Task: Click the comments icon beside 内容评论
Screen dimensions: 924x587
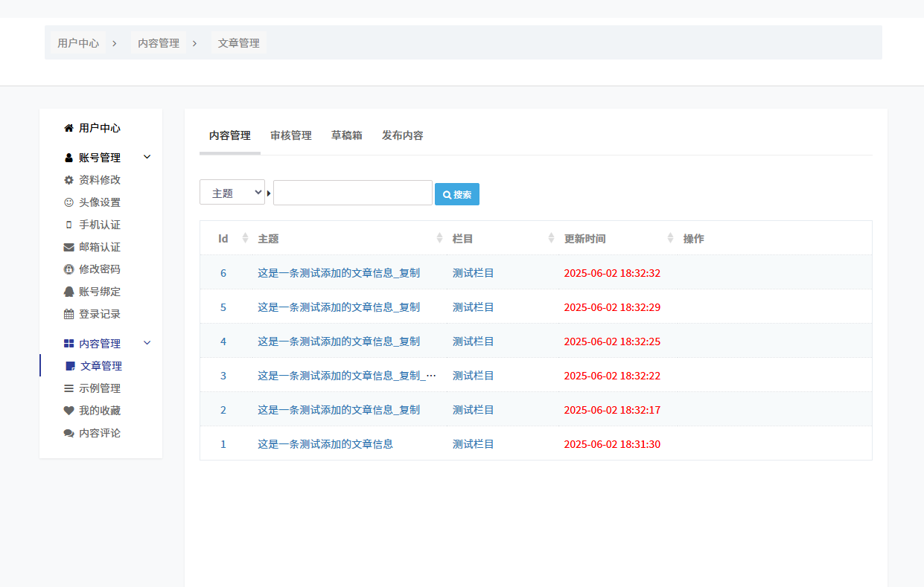Action: (69, 433)
